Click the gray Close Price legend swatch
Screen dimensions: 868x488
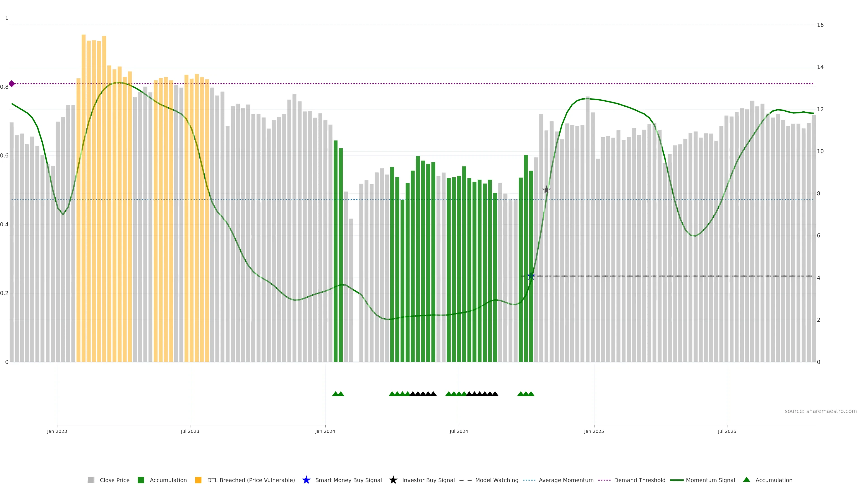tap(91, 480)
